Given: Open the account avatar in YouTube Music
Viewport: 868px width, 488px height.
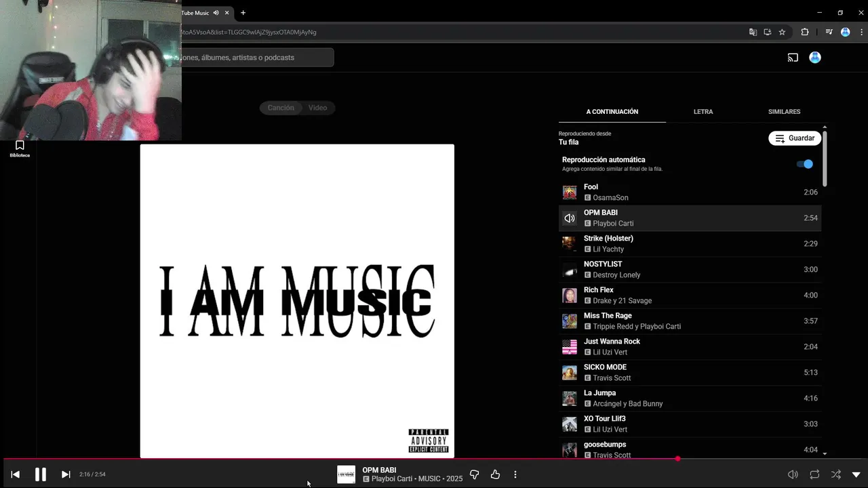Looking at the screenshot, I should click(x=815, y=58).
